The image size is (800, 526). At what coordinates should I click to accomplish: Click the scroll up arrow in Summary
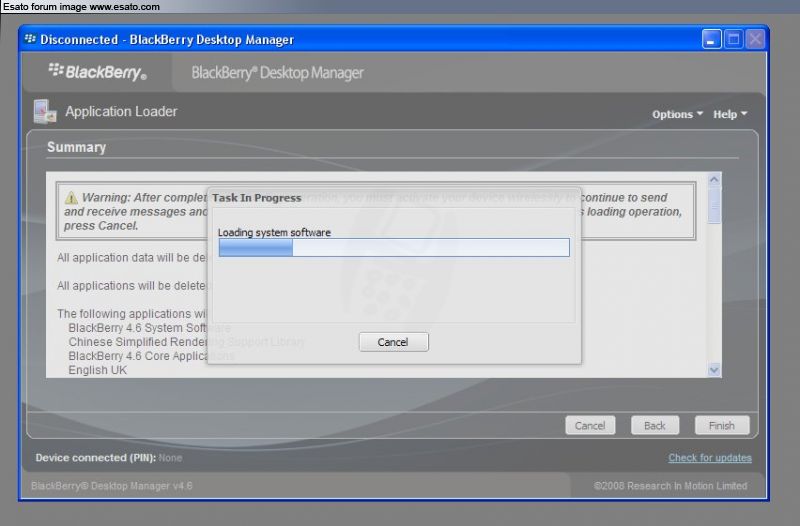[x=714, y=179]
